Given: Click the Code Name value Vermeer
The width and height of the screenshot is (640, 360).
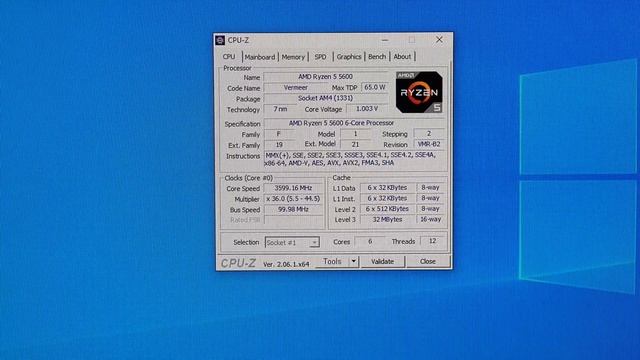Looking at the screenshot, I should [296, 87].
